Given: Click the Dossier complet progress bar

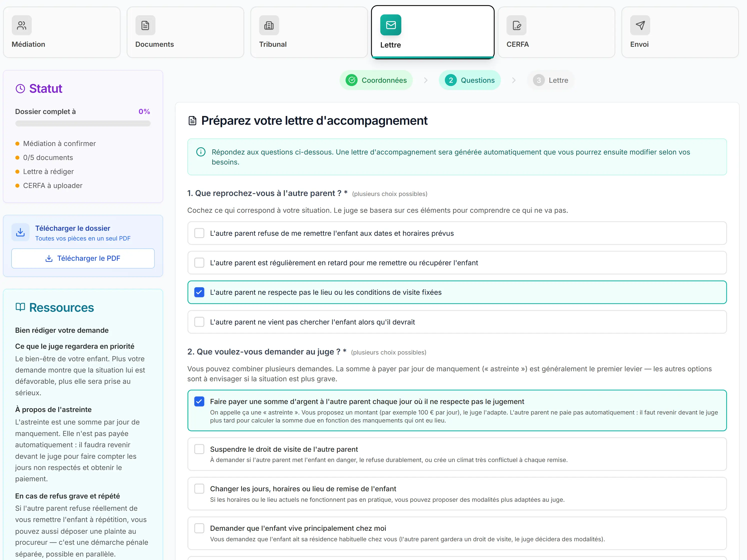Looking at the screenshot, I should (x=83, y=123).
